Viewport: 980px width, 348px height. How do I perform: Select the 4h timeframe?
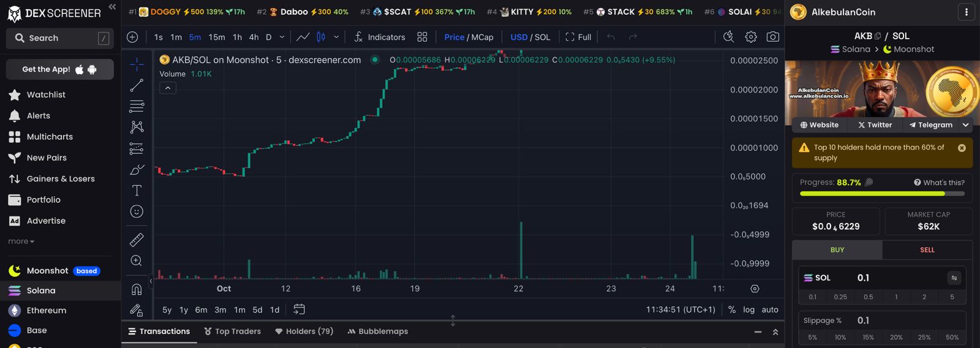click(x=254, y=37)
